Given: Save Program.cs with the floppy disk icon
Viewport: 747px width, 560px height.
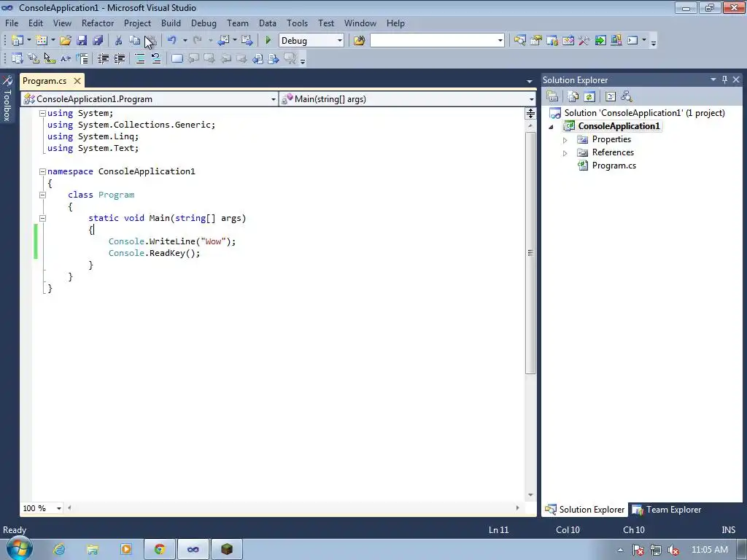Looking at the screenshot, I should (82, 41).
